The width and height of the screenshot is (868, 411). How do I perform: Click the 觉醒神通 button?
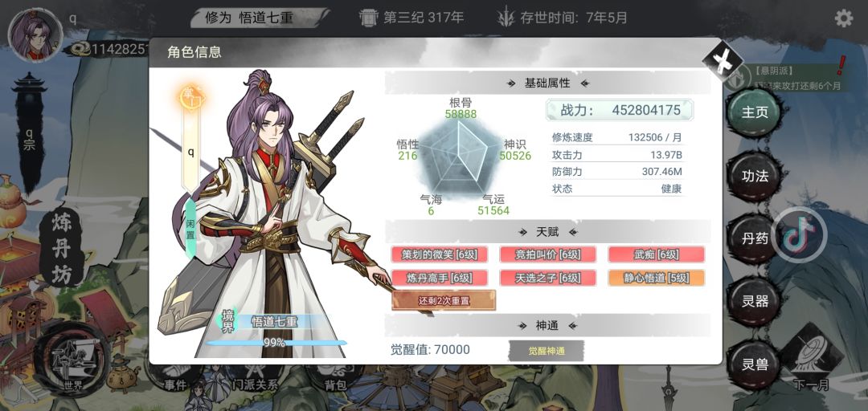pyautogui.click(x=547, y=351)
